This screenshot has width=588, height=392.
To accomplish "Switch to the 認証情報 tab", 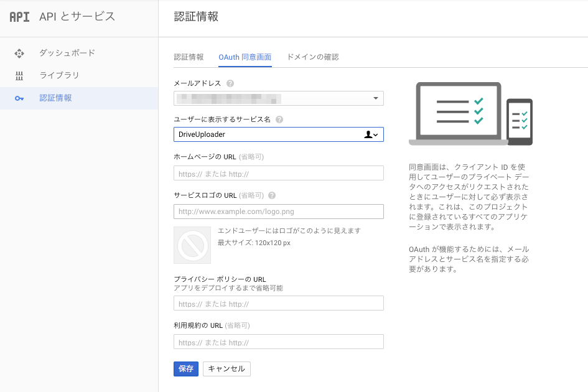I will tap(189, 57).
